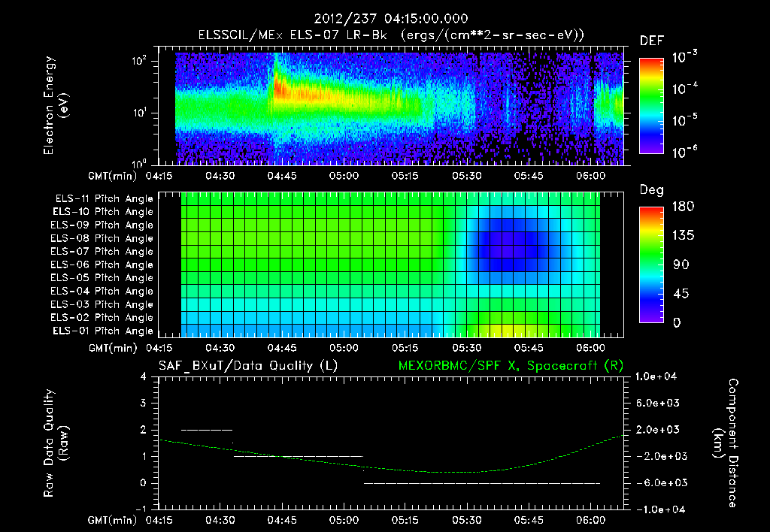Click the 'Electron Energy (eV)' axis label
The image size is (770, 532).
tap(56, 105)
